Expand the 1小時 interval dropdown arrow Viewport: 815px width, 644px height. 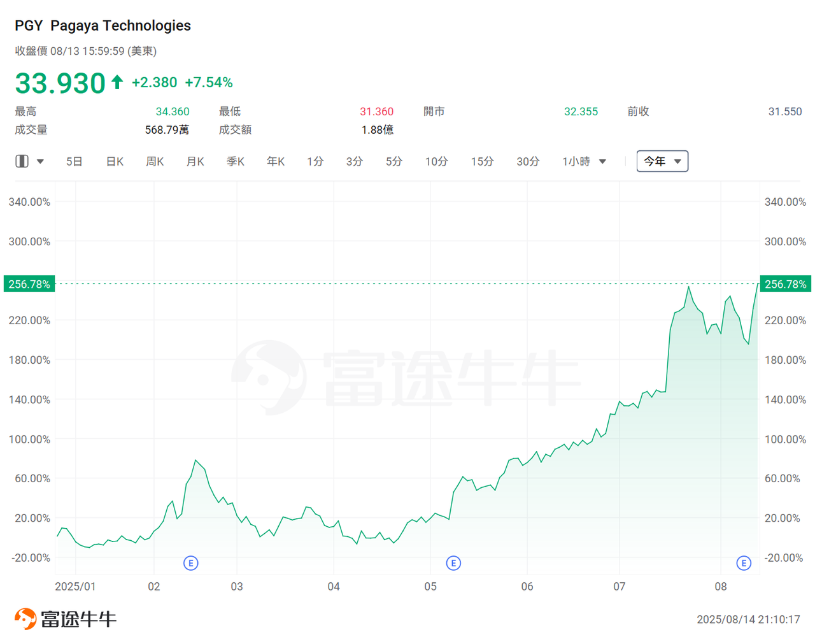(601, 161)
